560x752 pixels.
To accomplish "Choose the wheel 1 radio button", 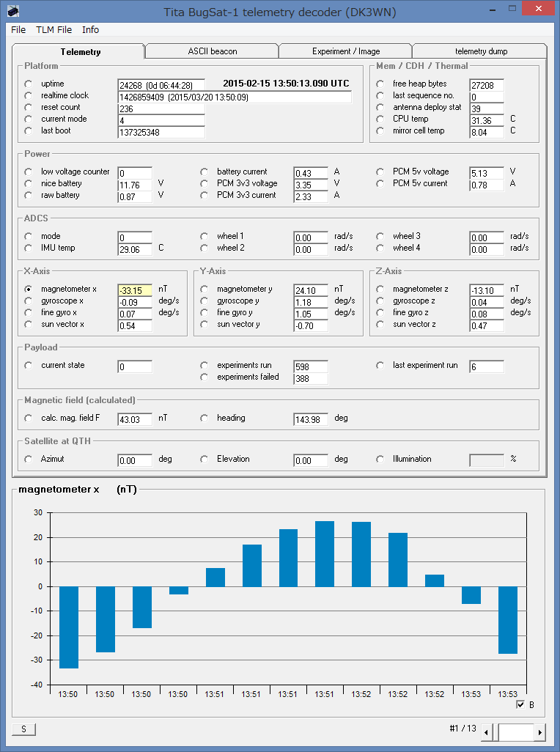I will (x=205, y=237).
